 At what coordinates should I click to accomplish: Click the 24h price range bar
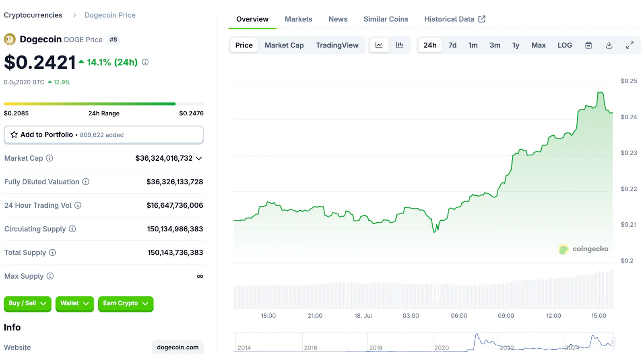(x=103, y=104)
